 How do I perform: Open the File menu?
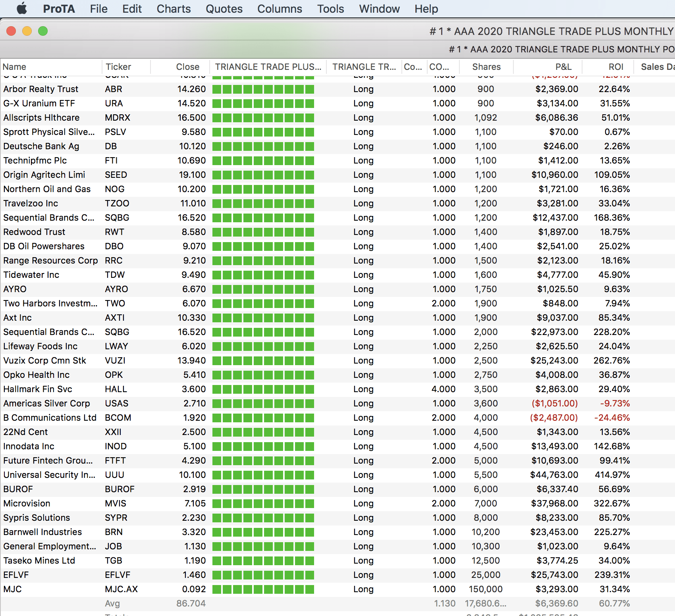[x=98, y=9]
